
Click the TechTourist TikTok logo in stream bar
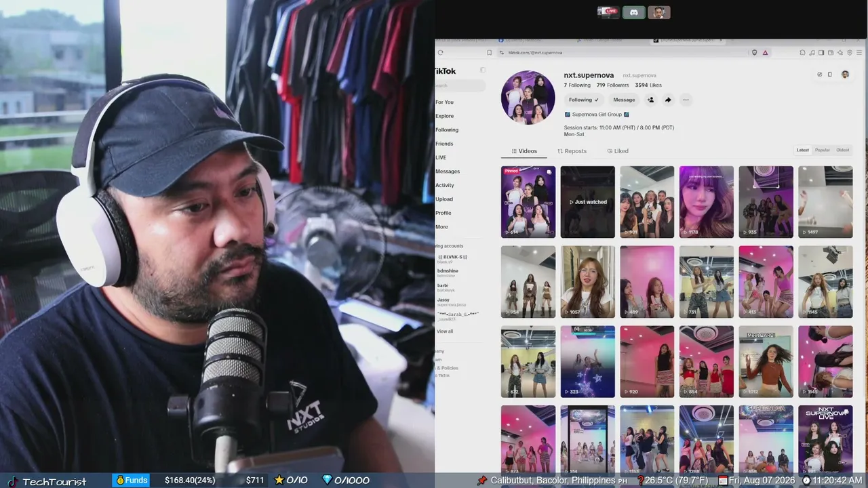12,481
